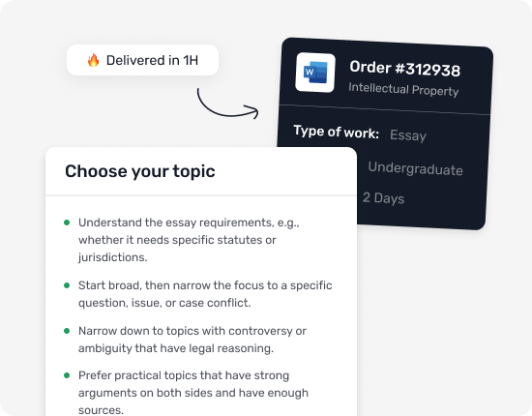Click the divider under the order header
The width and height of the screenshot is (532, 416).
(384, 110)
